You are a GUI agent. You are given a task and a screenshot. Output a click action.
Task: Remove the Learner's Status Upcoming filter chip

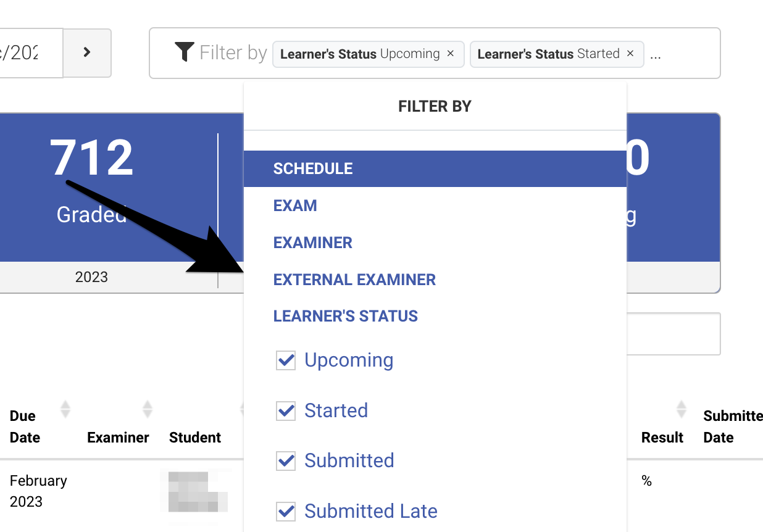pos(451,54)
